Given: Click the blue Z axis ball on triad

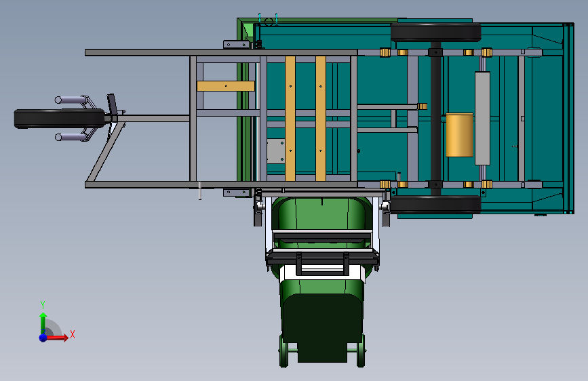Looking at the screenshot, I should [x=43, y=338].
